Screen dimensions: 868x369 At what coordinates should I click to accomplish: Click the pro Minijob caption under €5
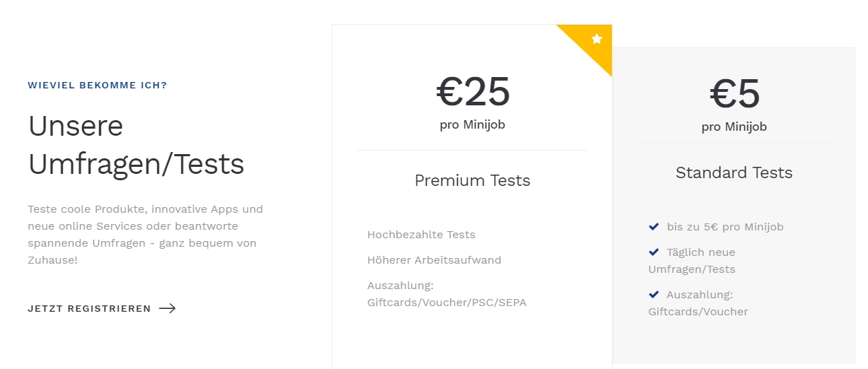734,127
